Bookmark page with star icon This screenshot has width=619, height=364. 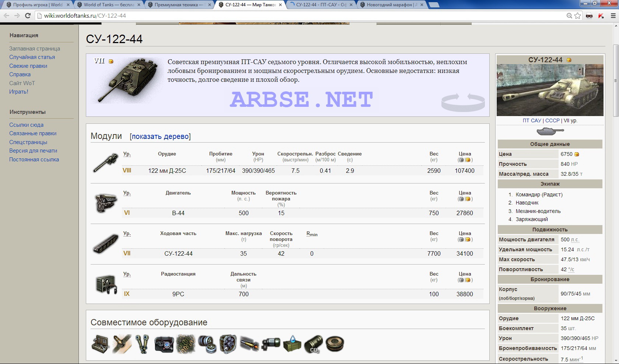577,15
